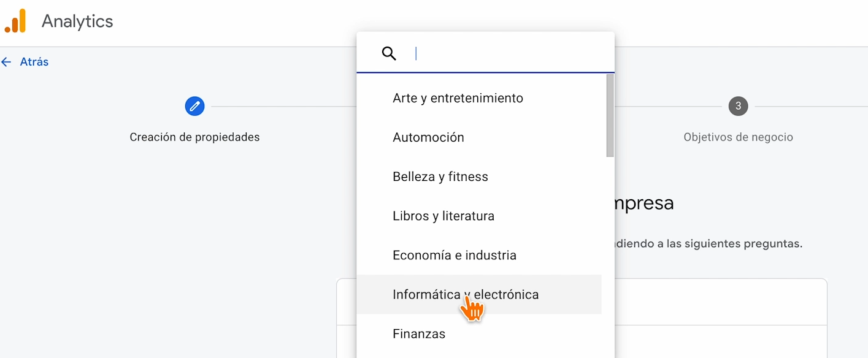Choose Informática y electrónica category
868x358 pixels.
pyautogui.click(x=466, y=294)
